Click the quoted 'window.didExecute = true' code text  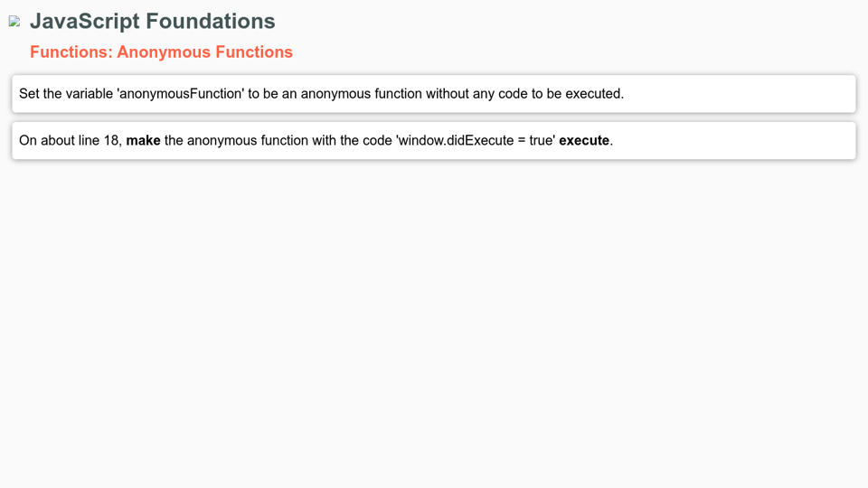[x=476, y=141]
